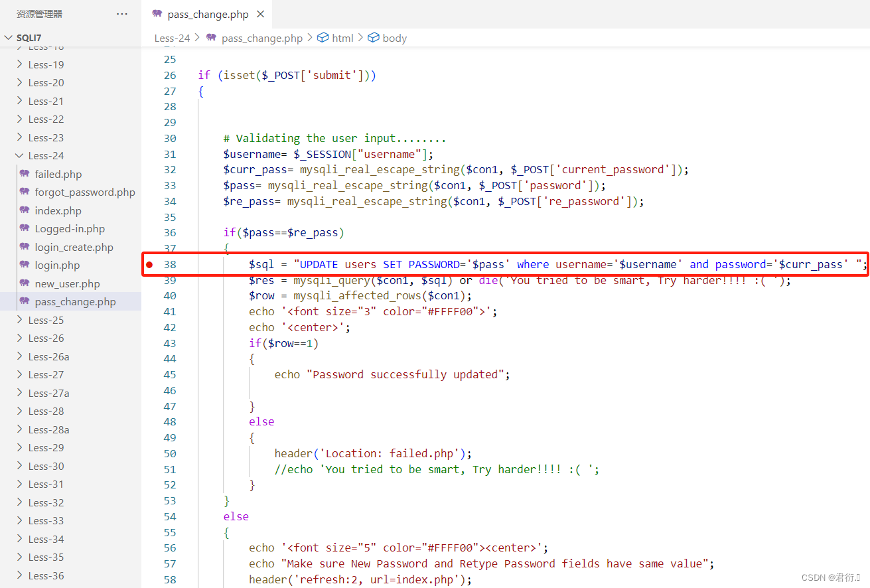This screenshot has height=588, width=870.
Task: Click the PHP icon beside failed.php
Action: [25, 174]
